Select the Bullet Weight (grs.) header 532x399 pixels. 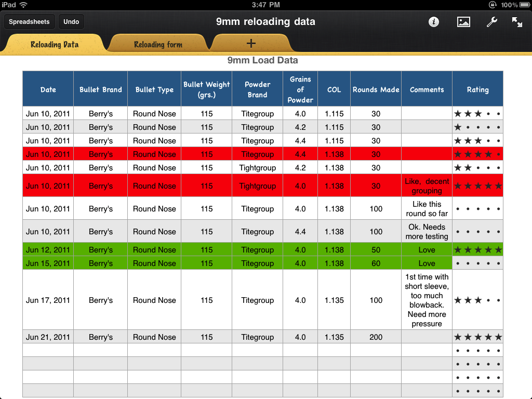tap(207, 89)
